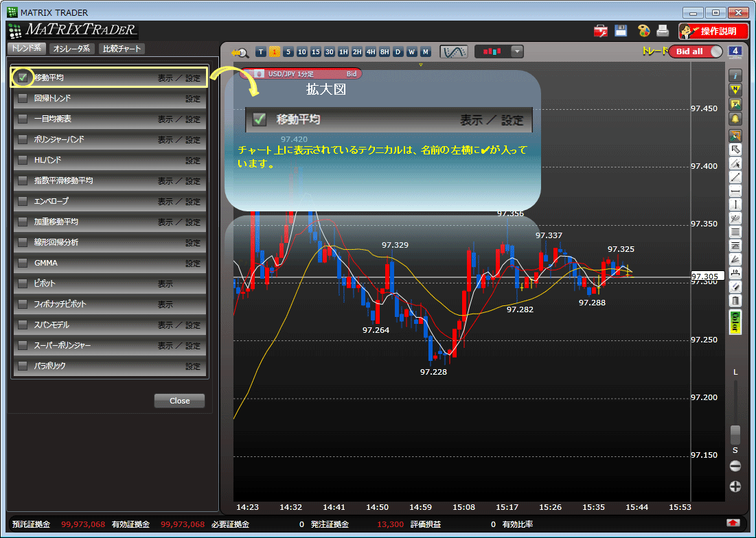Click the yellow N triangle icon
This screenshot has width=756, height=538.
[x=735, y=90]
